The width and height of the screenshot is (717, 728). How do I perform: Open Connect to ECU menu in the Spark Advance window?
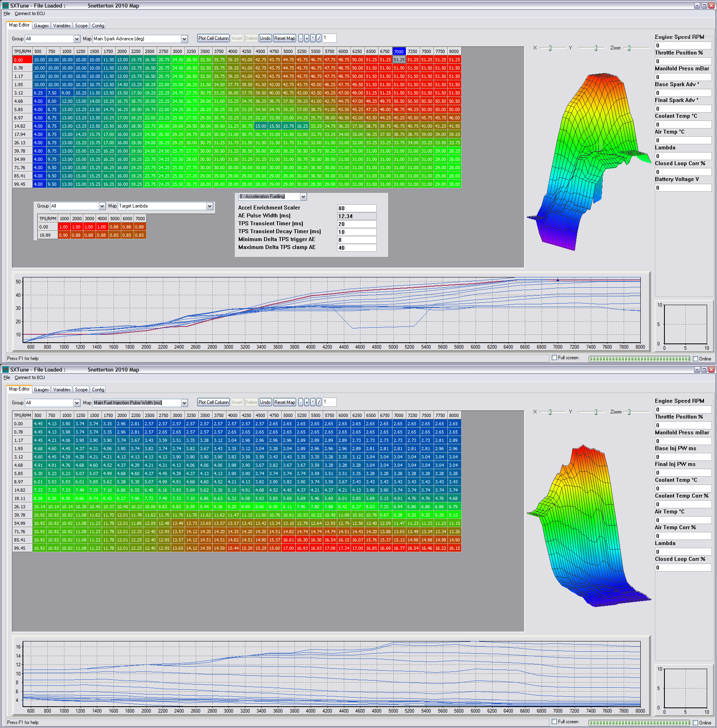coord(30,13)
